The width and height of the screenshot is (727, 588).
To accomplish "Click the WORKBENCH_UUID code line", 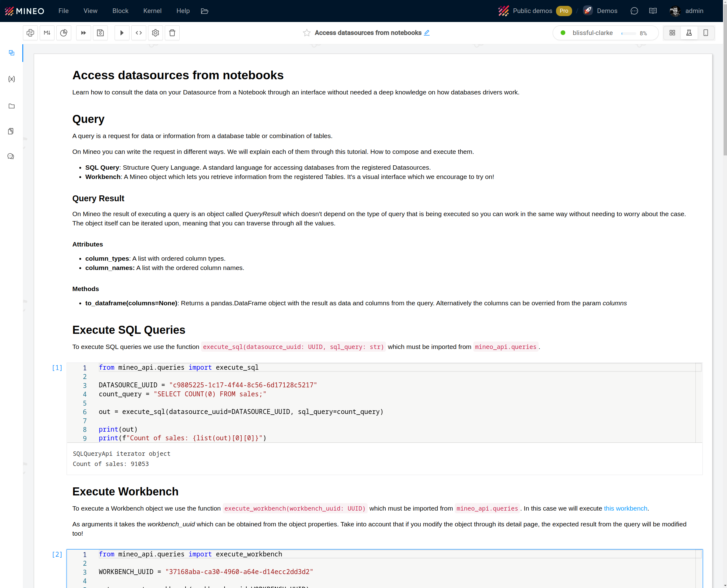I will coord(206,572).
